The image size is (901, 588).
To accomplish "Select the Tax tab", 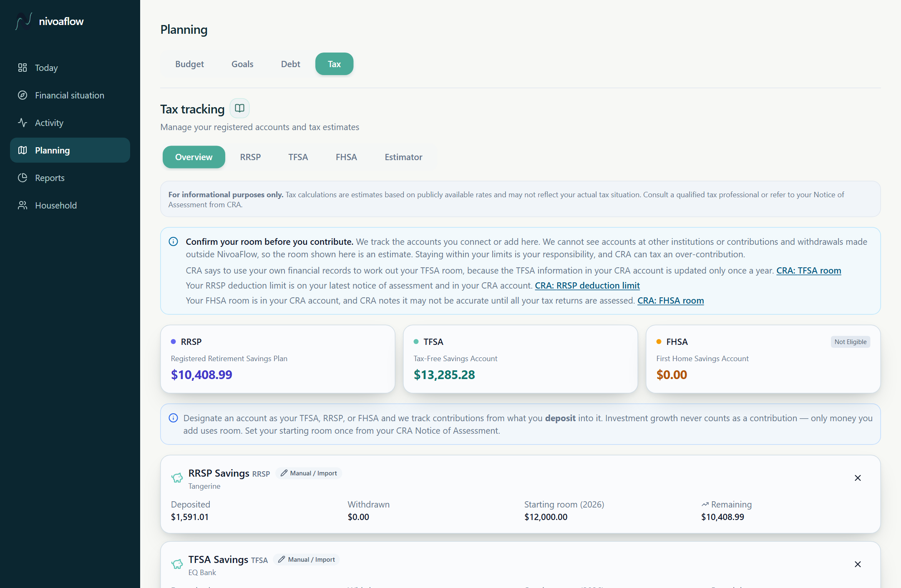I will pos(334,64).
